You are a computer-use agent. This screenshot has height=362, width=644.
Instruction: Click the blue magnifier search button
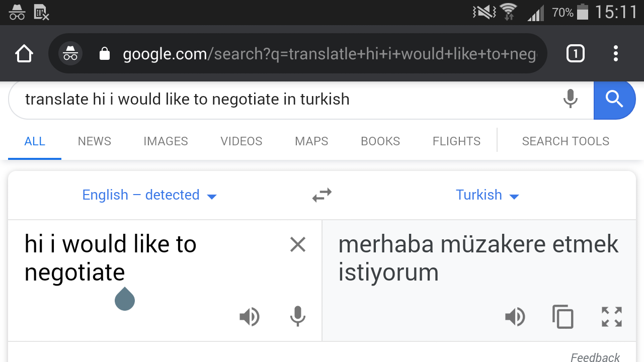point(614,99)
